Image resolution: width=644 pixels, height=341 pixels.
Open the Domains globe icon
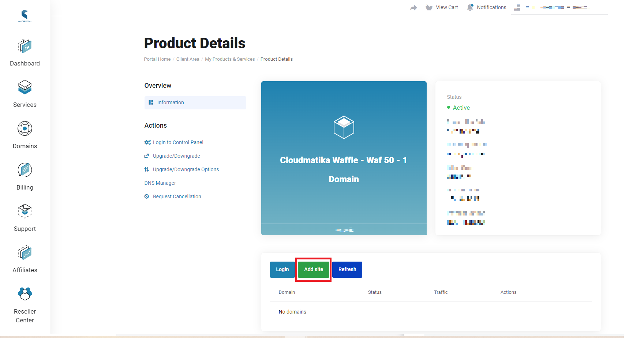(25, 129)
